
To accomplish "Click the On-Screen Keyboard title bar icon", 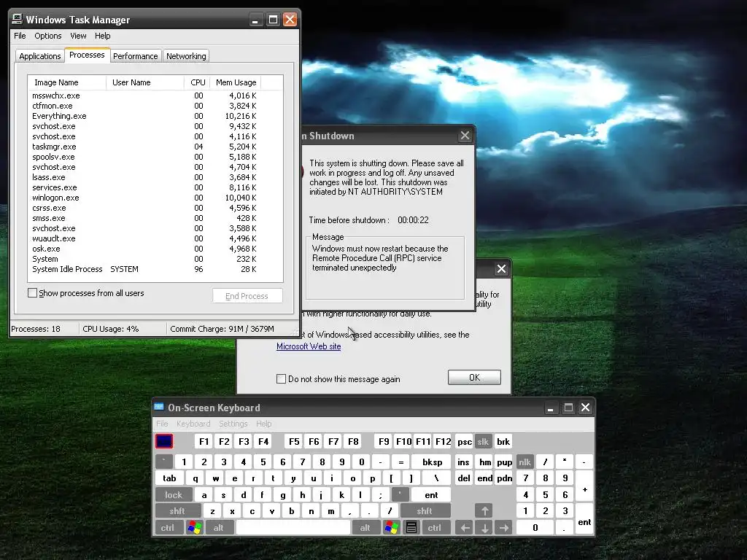I will coord(159,407).
